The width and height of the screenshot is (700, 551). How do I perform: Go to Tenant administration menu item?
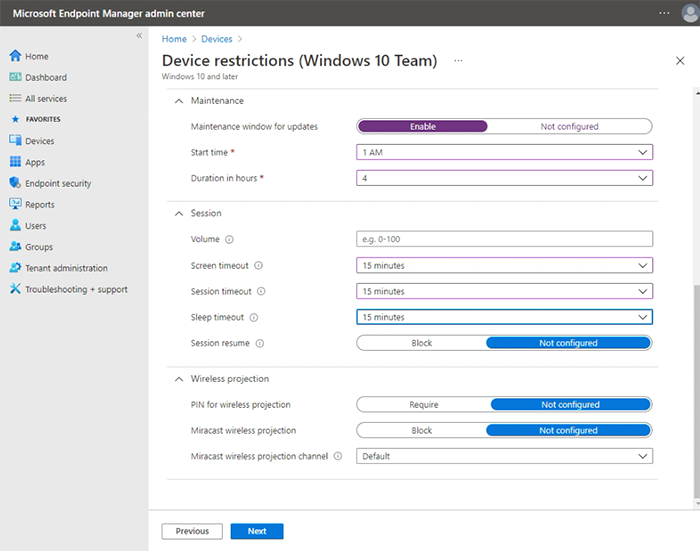pyautogui.click(x=66, y=268)
